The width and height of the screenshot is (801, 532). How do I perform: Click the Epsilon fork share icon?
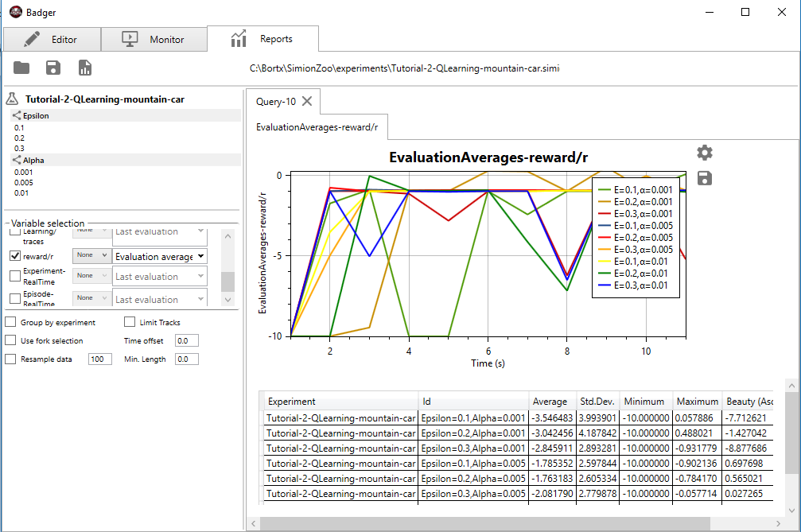17,115
